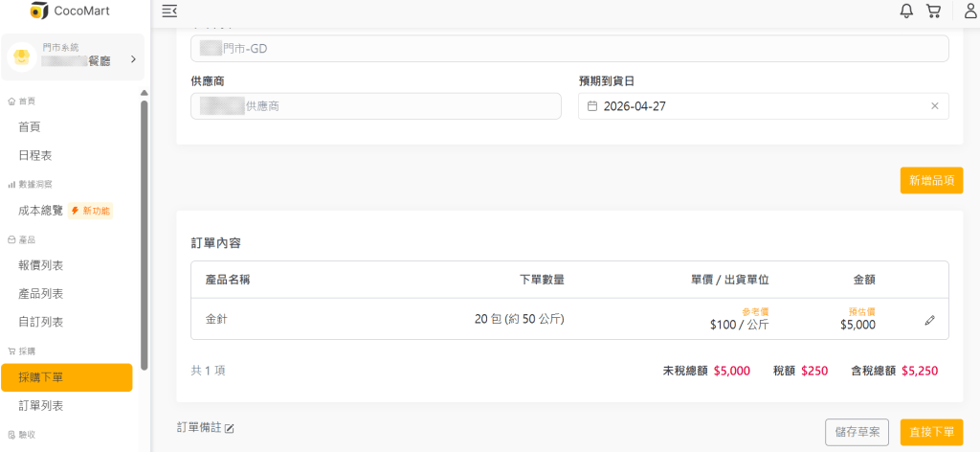Click the calendar icon in date field
The height and width of the screenshot is (452, 980).
(592, 106)
